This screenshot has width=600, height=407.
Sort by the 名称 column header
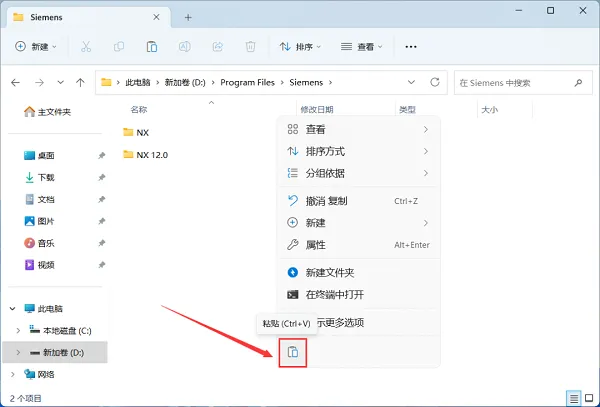[x=139, y=110]
